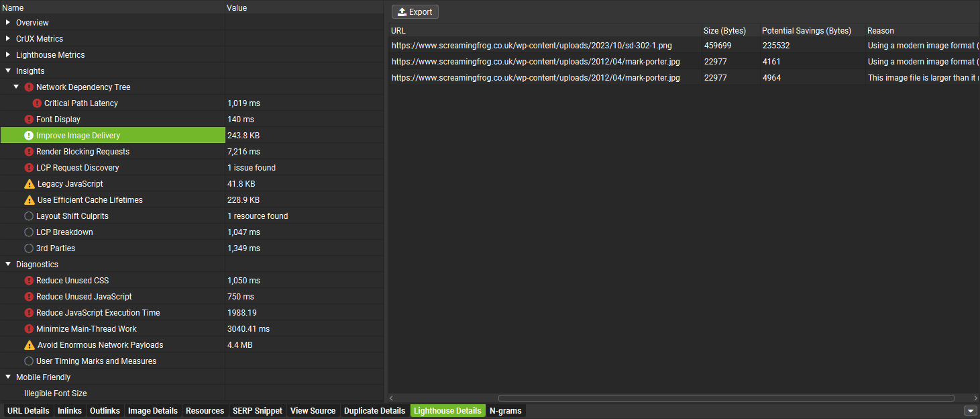Click warning triangle for Use Efficient Cache Lifetimes
Viewport: 980px width, 419px height.
tap(29, 200)
